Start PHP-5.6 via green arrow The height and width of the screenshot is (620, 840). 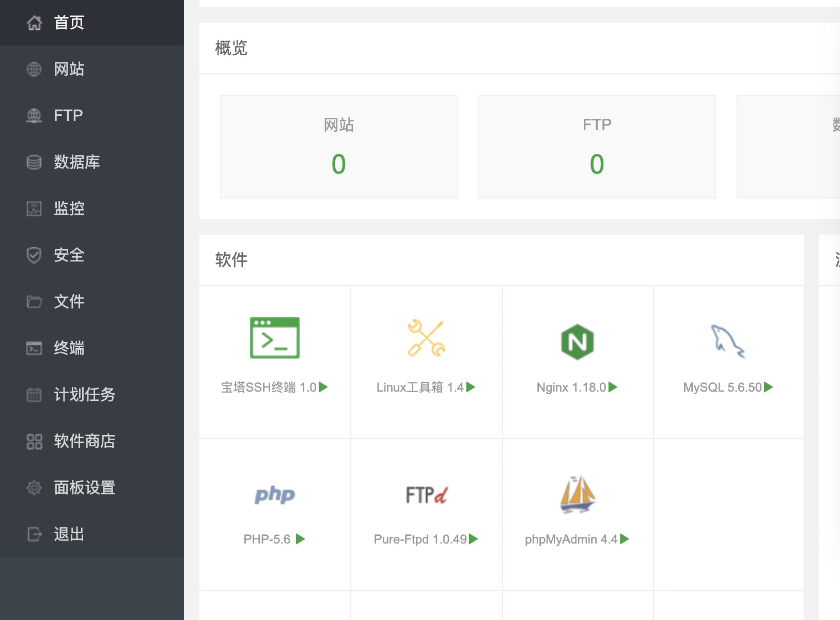click(x=300, y=539)
